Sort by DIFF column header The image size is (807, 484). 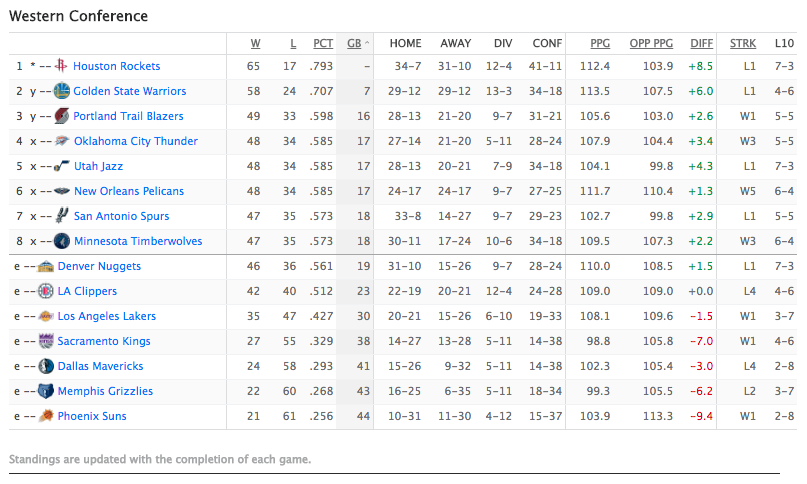click(702, 43)
